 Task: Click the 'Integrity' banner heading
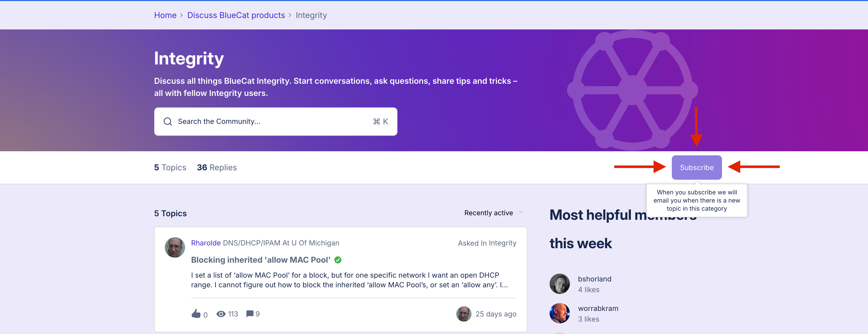tap(189, 59)
